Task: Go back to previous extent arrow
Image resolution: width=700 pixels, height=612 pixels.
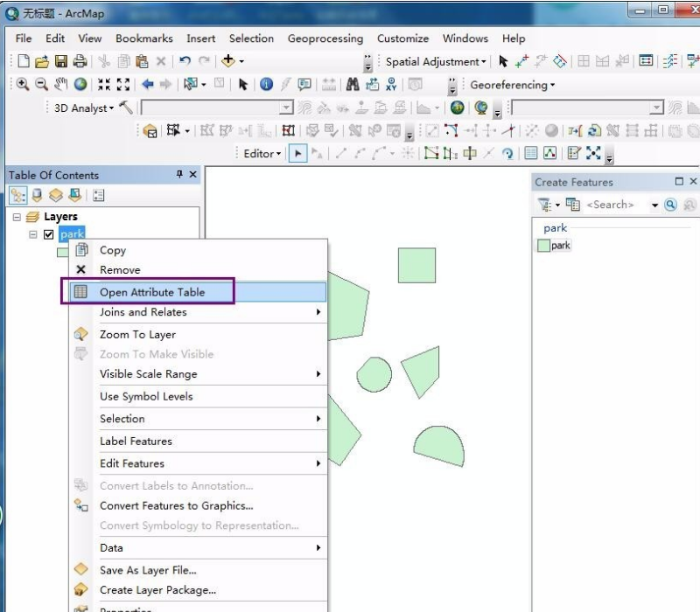Action: 147,84
